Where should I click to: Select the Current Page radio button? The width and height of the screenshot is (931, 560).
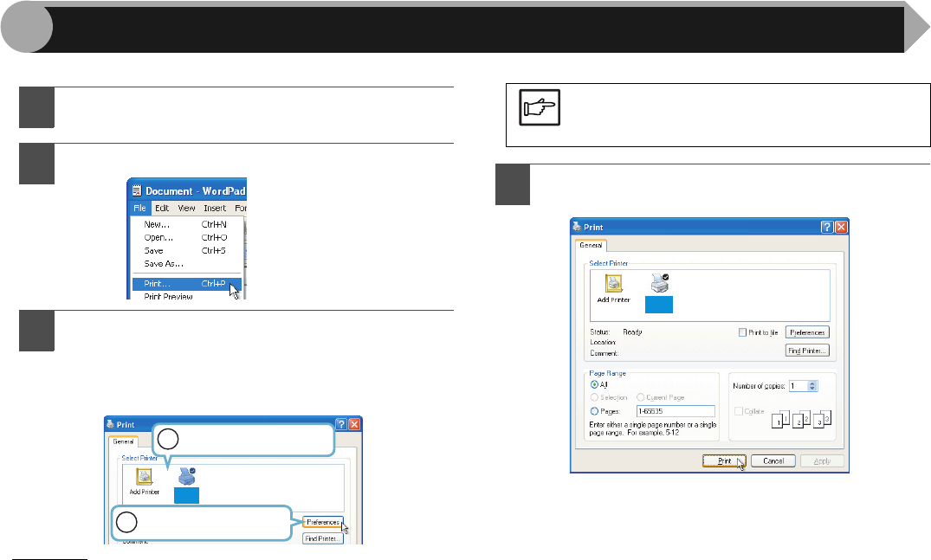point(641,397)
